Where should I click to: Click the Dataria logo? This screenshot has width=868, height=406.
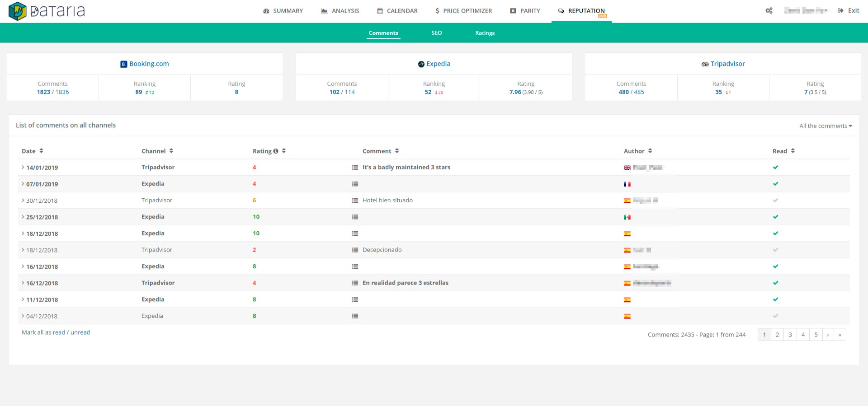point(47,11)
